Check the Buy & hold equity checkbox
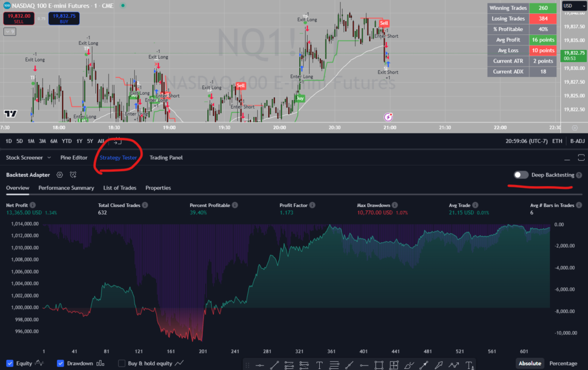The image size is (588, 370). [x=122, y=363]
